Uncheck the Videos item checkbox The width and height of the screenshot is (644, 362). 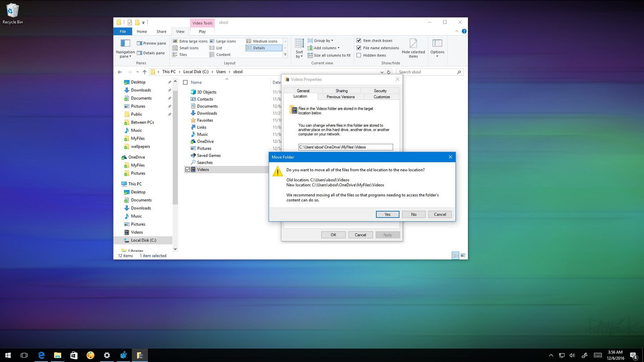[x=187, y=169]
